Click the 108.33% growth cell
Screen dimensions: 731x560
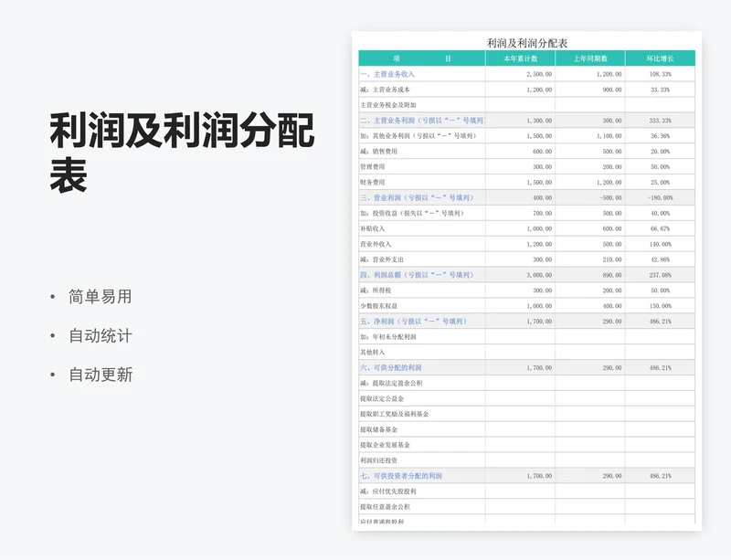[x=659, y=74]
